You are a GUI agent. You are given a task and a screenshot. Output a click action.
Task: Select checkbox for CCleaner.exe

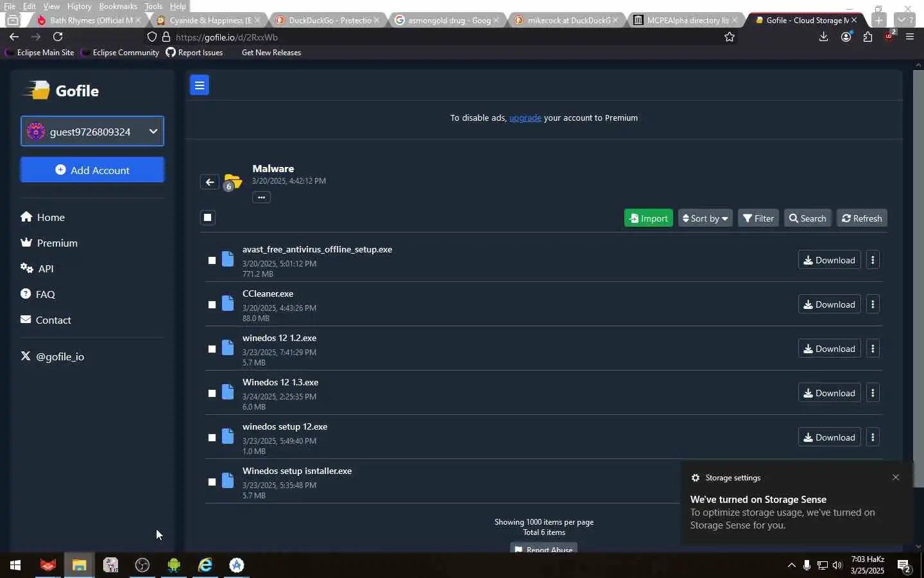212,305
